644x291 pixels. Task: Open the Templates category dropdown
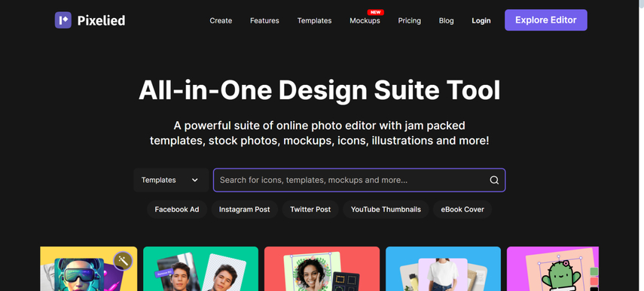171,180
